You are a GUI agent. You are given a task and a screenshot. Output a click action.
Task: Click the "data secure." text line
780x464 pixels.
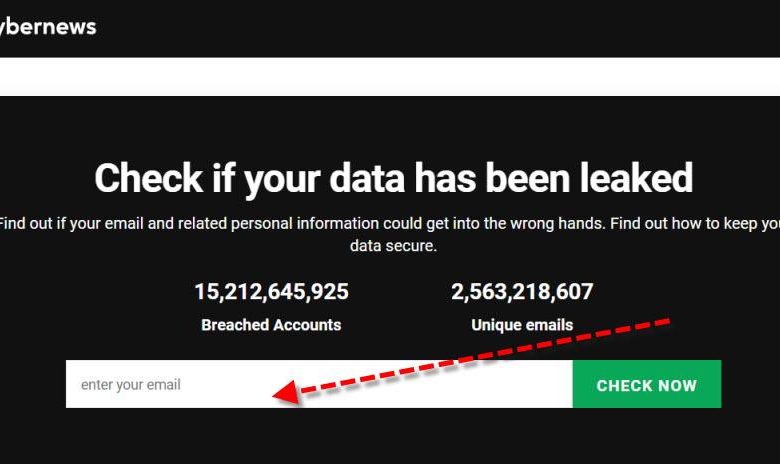(393, 245)
